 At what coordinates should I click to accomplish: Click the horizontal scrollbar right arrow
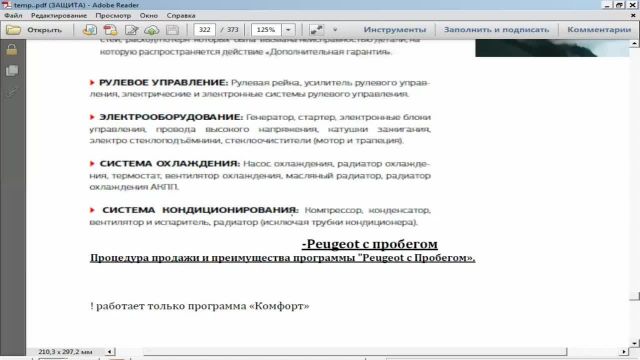[x=624, y=351]
